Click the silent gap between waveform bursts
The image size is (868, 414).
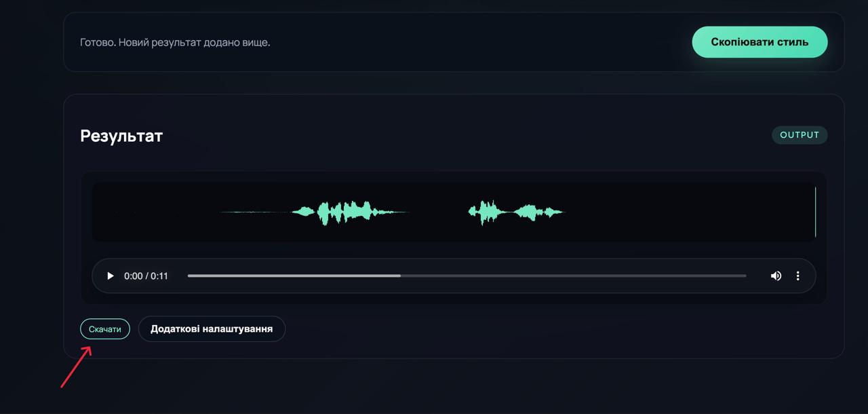[x=438, y=212]
